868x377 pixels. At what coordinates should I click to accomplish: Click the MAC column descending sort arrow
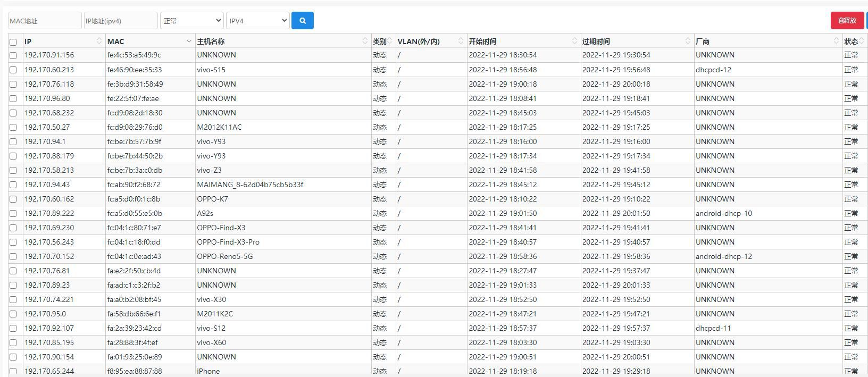[x=189, y=41]
